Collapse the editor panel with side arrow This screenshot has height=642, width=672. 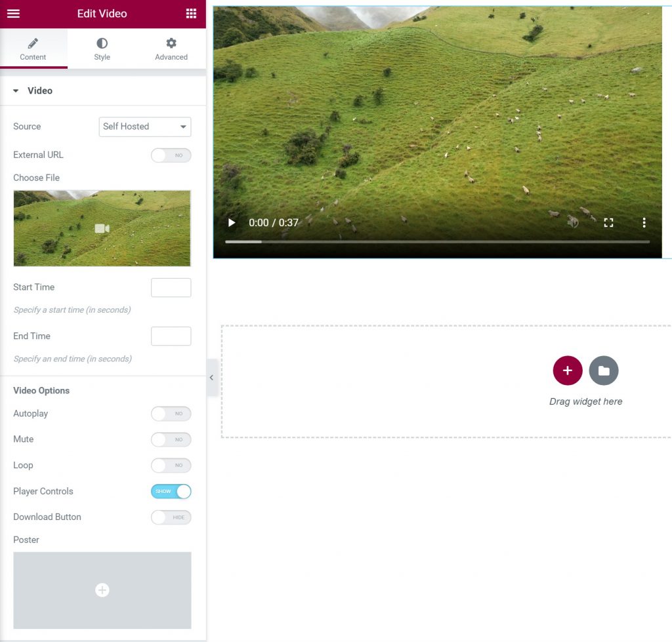[211, 378]
